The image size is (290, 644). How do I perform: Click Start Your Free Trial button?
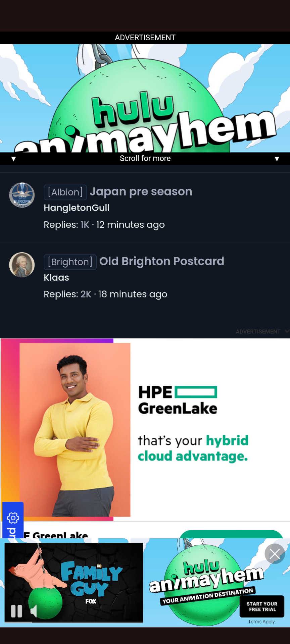(x=262, y=606)
